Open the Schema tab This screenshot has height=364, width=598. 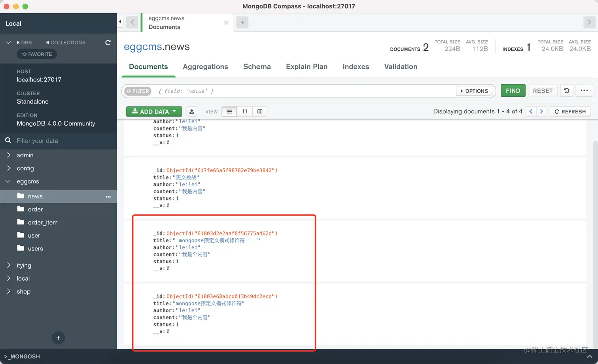pos(257,67)
